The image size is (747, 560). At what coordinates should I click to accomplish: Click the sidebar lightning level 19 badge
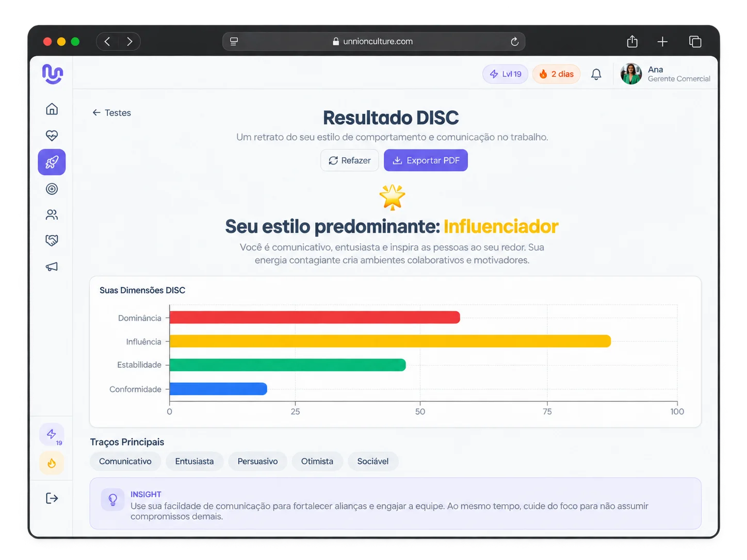52,435
